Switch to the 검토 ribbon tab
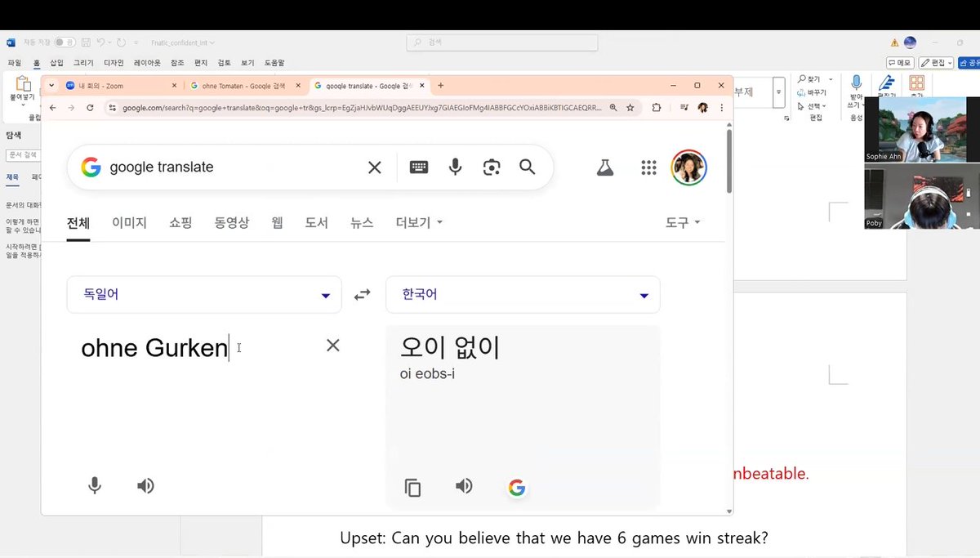Image resolution: width=980 pixels, height=558 pixels. pos(222,62)
